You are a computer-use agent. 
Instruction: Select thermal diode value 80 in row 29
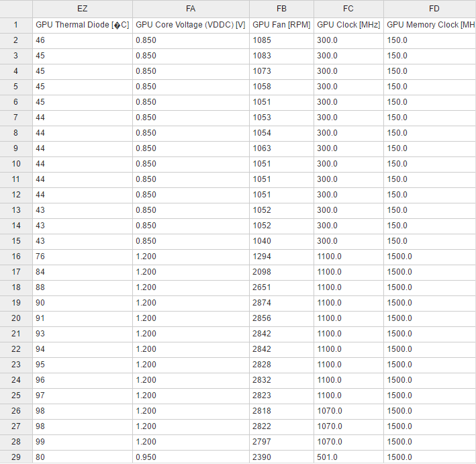pyautogui.click(x=83, y=457)
